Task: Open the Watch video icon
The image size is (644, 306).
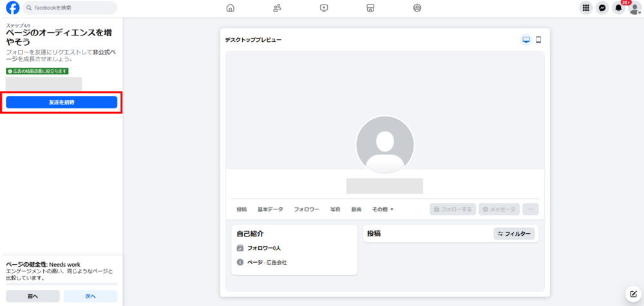Action: click(324, 8)
